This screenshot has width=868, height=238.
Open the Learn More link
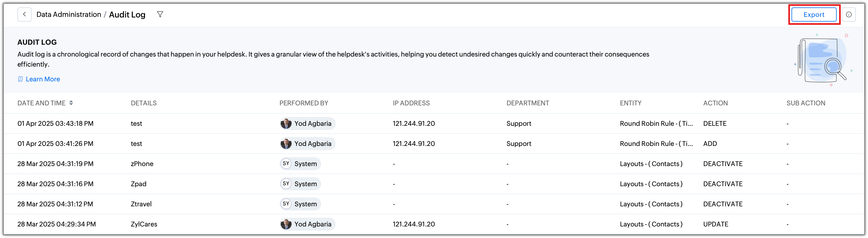click(43, 79)
